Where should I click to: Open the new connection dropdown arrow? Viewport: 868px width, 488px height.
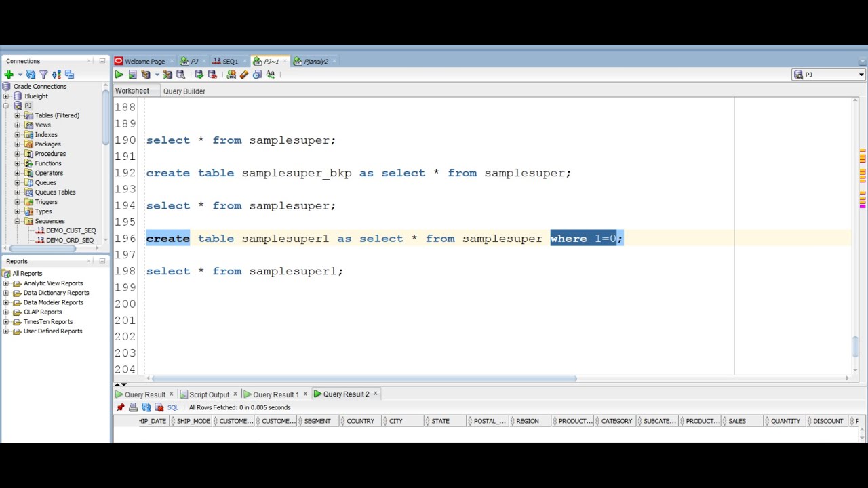pos(20,75)
